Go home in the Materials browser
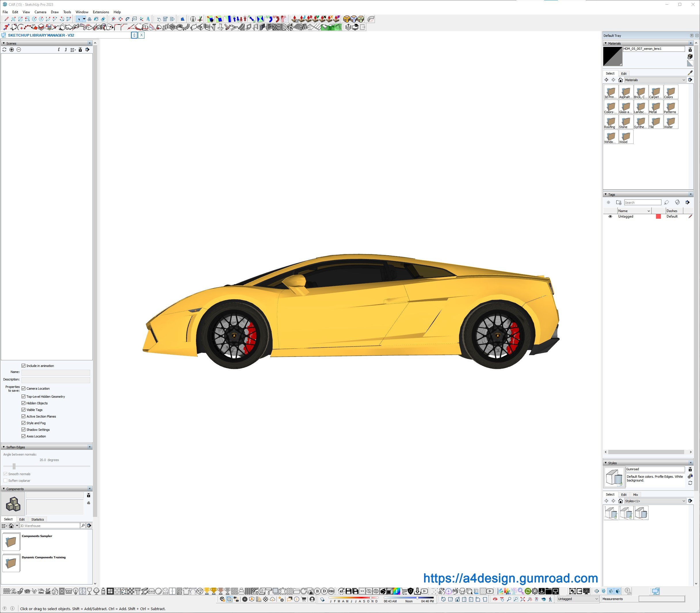700x613 pixels. point(620,80)
